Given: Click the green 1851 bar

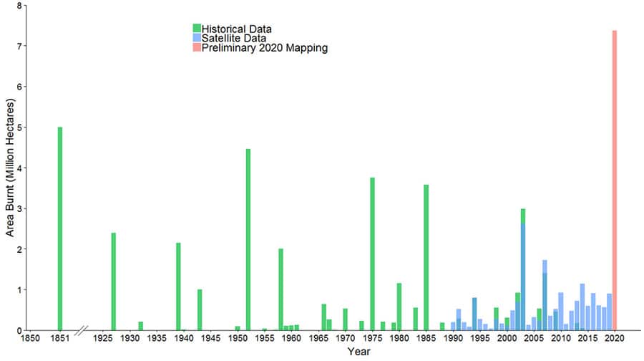Looking at the screenshot, I should (x=60, y=229).
